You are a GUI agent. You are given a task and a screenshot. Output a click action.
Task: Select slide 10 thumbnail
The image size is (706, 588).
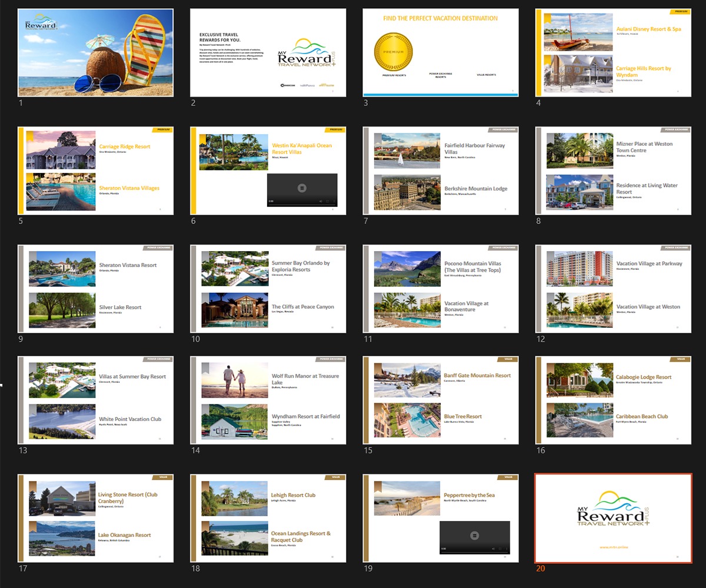(x=268, y=289)
